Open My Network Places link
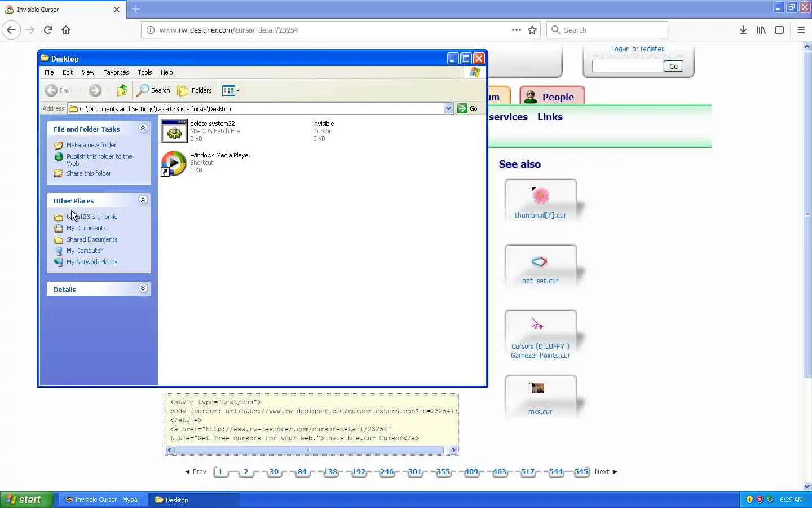Image resolution: width=812 pixels, height=508 pixels. coord(92,262)
